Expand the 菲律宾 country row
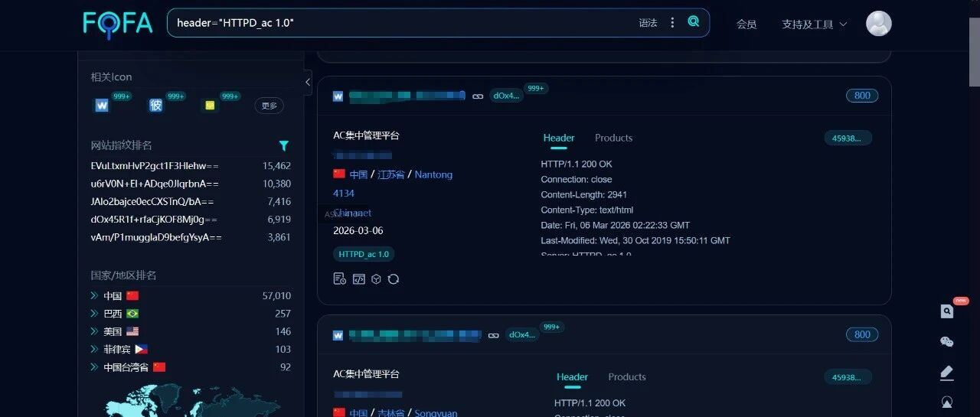This screenshot has height=417, width=980. point(94,349)
